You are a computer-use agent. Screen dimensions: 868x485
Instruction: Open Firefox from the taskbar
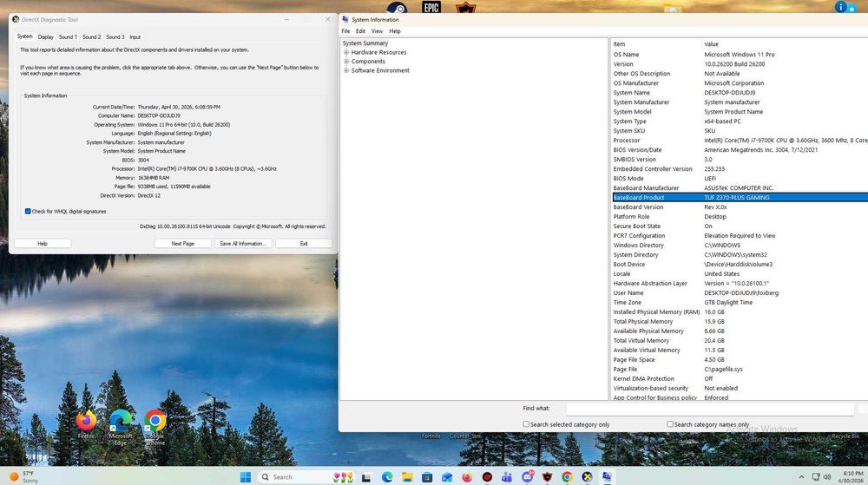(467, 476)
